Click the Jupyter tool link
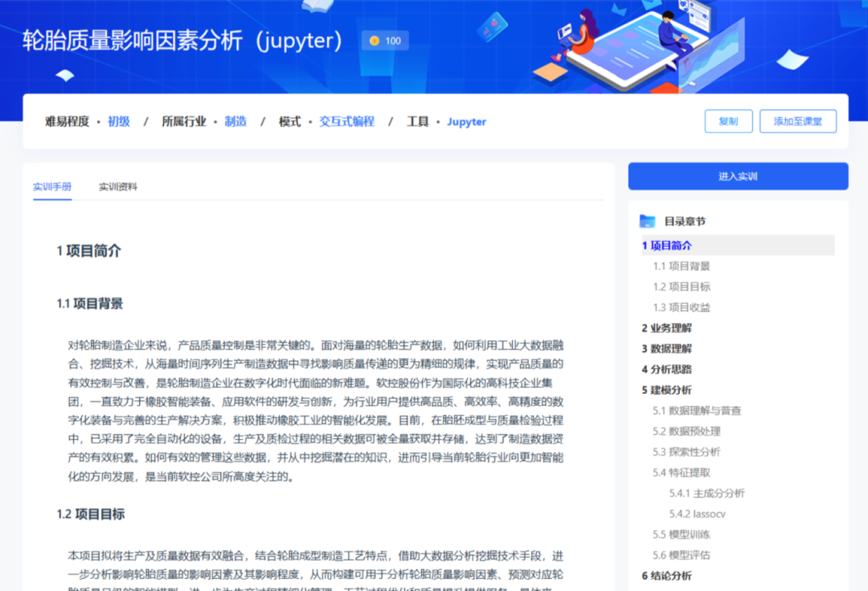 466,122
